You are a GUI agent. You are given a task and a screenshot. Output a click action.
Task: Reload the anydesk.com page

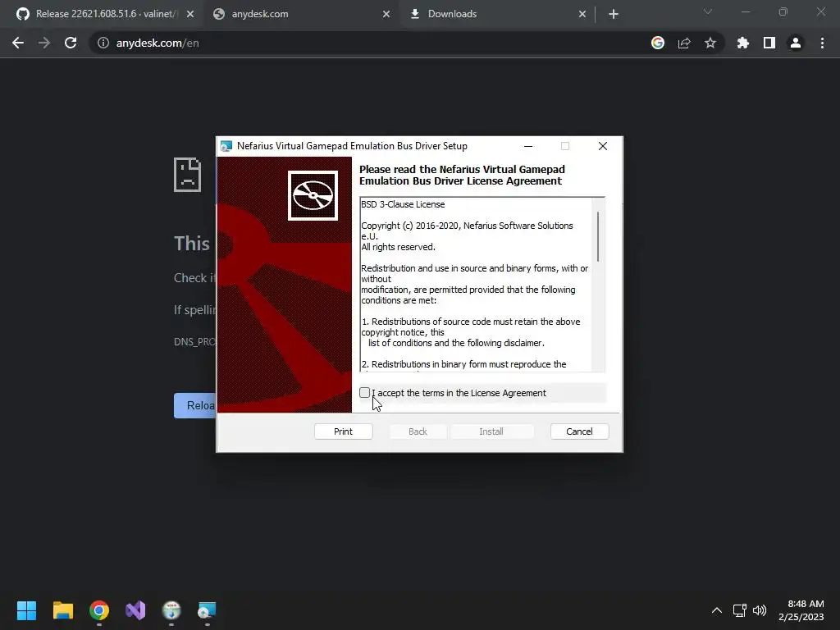click(71, 43)
